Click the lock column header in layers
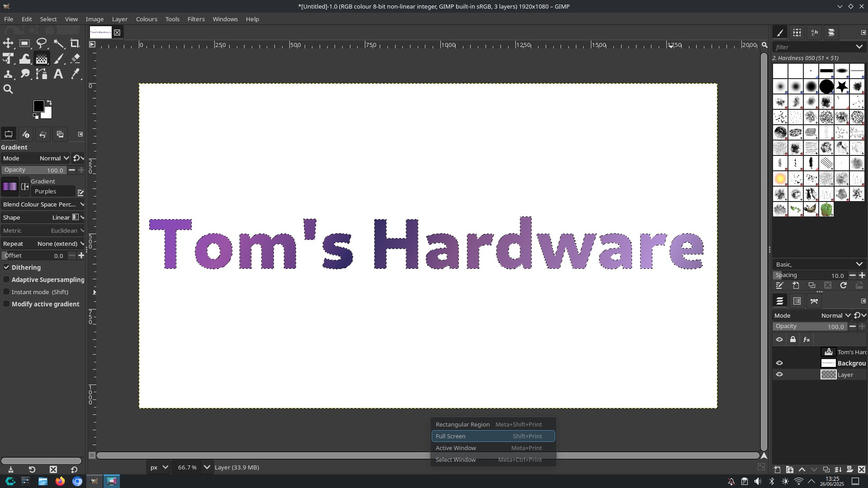Image resolution: width=868 pixels, height=488 pixels. [x=793, y=339]
